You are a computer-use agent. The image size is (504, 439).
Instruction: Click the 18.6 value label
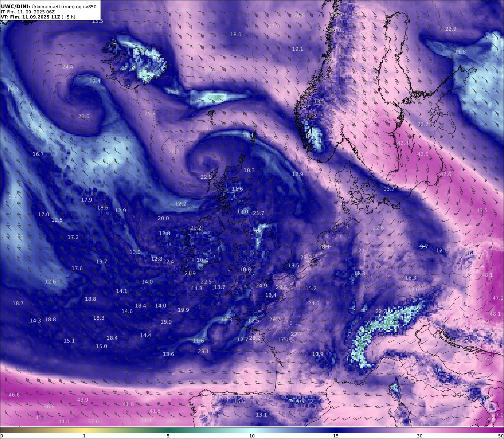coord(103,207)
